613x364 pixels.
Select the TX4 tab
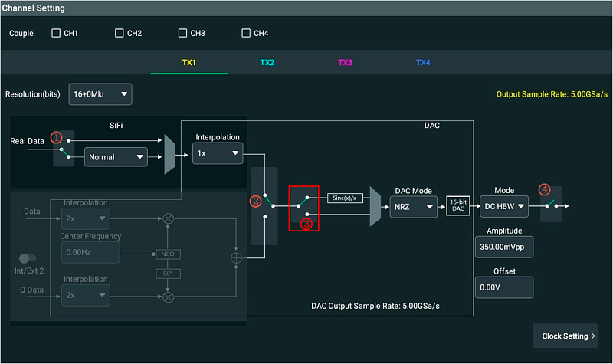point(423,62)
